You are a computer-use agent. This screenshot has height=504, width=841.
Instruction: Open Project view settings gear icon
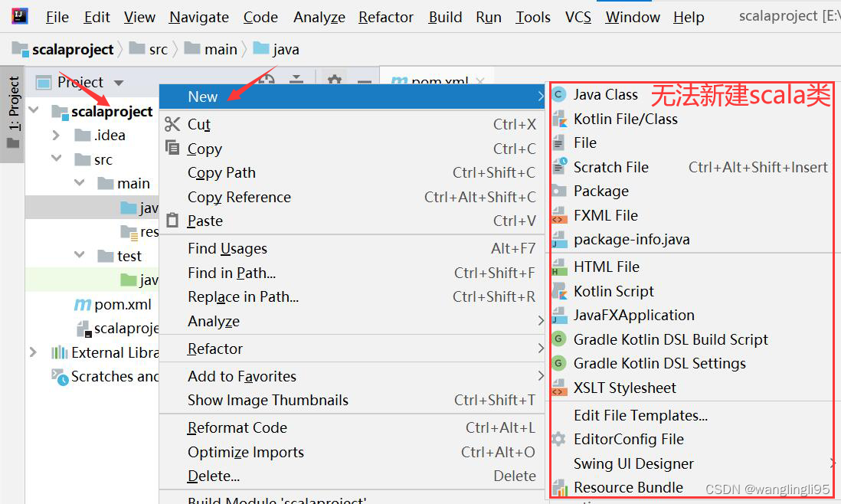(x=334, y=81)
